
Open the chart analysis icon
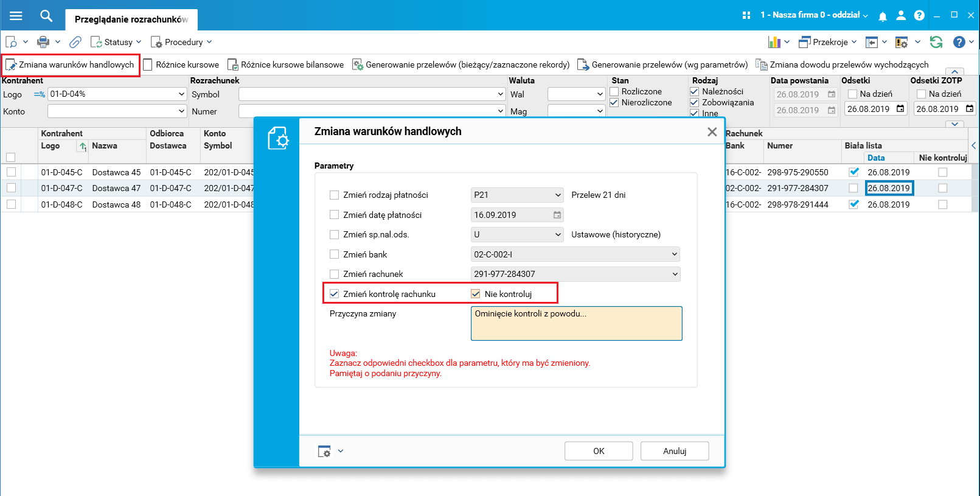(774, 42)
